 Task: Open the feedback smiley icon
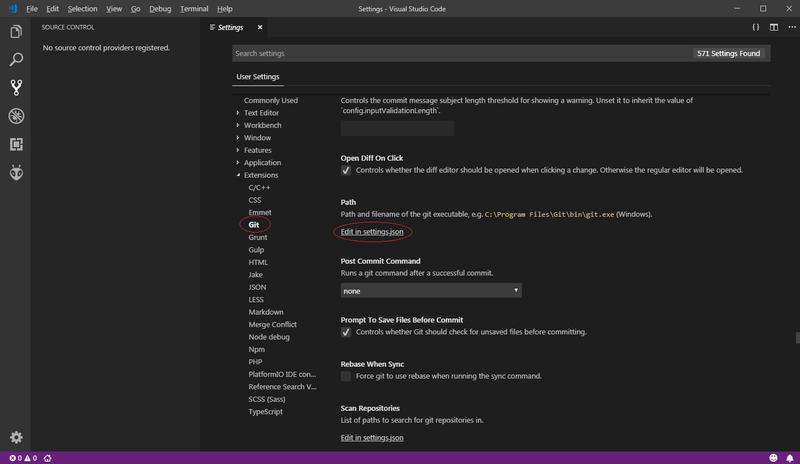coord(773,458)
